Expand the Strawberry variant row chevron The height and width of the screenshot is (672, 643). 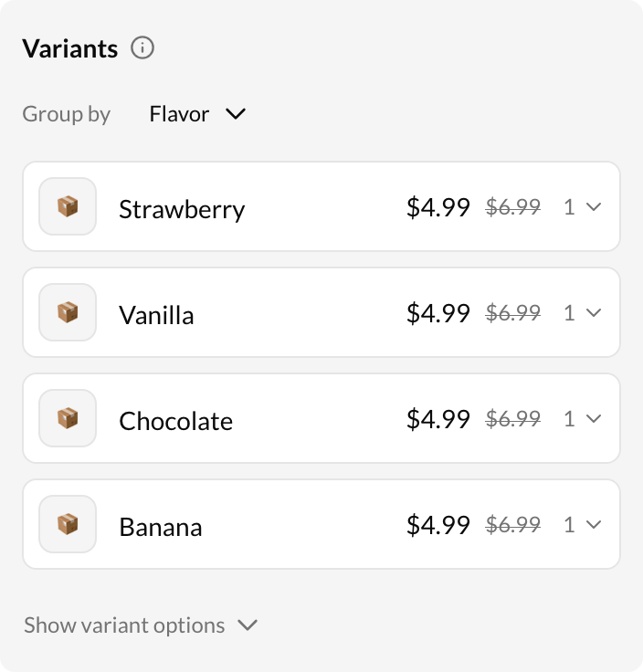pyautogui.click(x=593, y=207)
